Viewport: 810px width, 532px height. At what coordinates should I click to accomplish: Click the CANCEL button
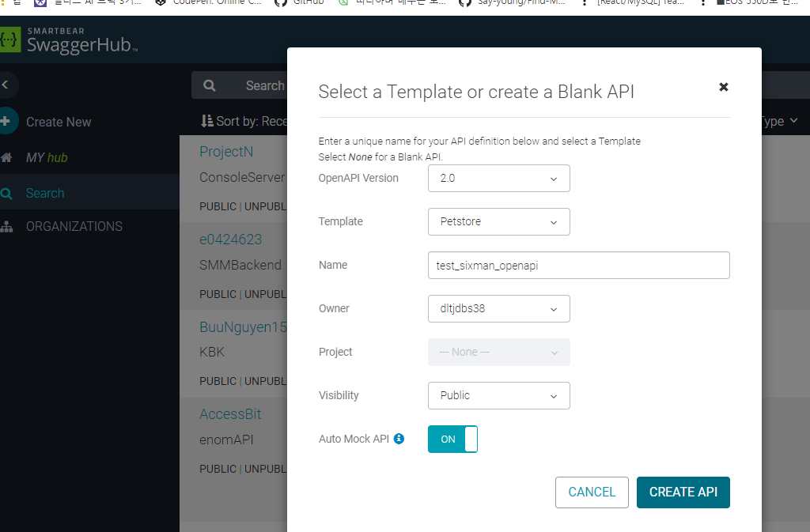point(592,492)
